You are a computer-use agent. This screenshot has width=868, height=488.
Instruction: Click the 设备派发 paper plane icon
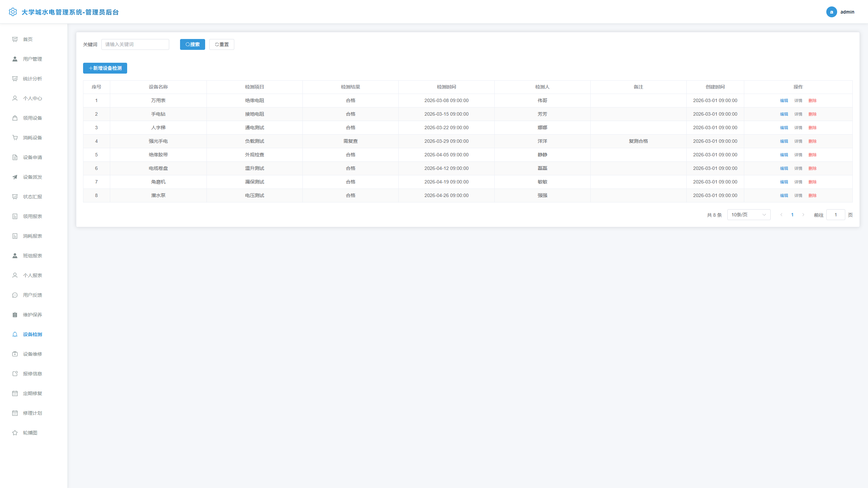15,177
